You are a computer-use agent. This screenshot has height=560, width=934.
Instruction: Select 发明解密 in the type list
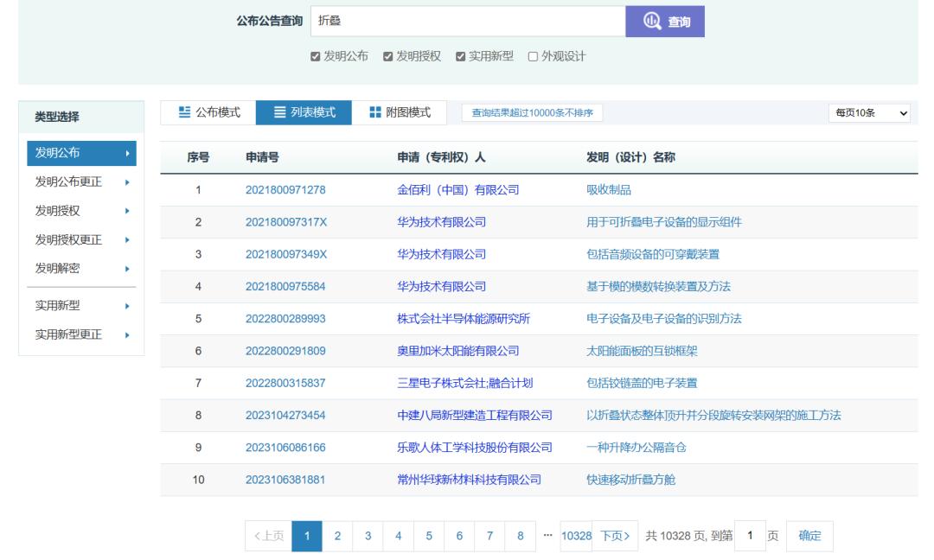coord(81,268)
